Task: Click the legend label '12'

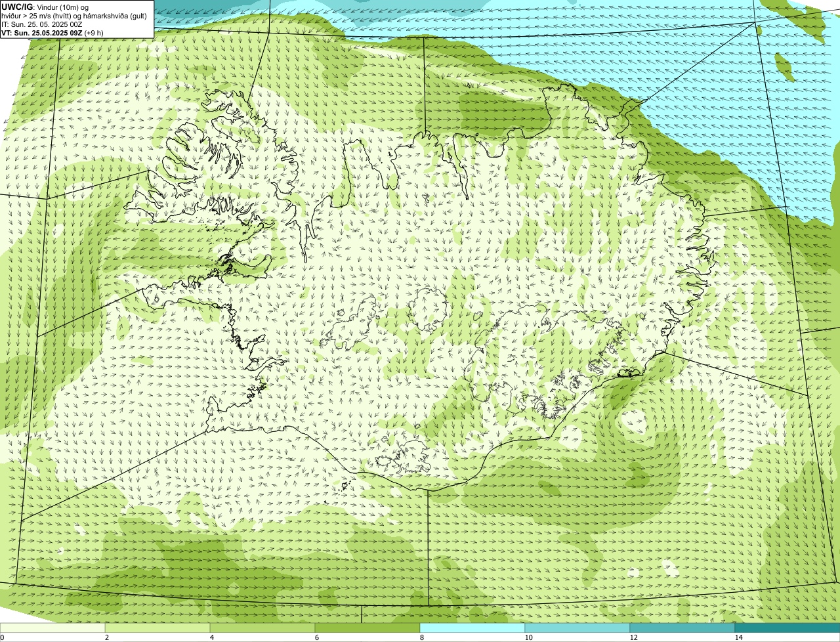Action: [x=633, y=637]
